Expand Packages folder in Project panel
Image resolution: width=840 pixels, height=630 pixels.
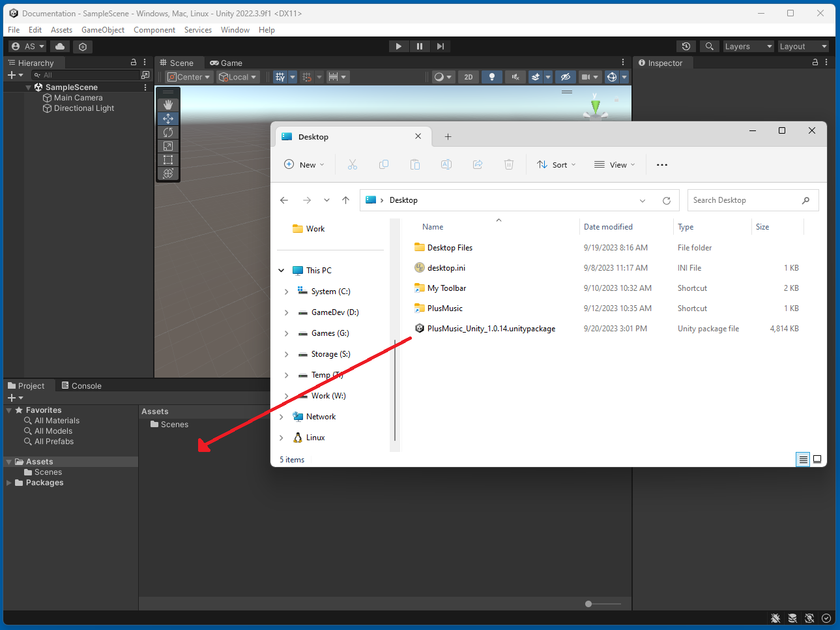click(x=9, y=483)
